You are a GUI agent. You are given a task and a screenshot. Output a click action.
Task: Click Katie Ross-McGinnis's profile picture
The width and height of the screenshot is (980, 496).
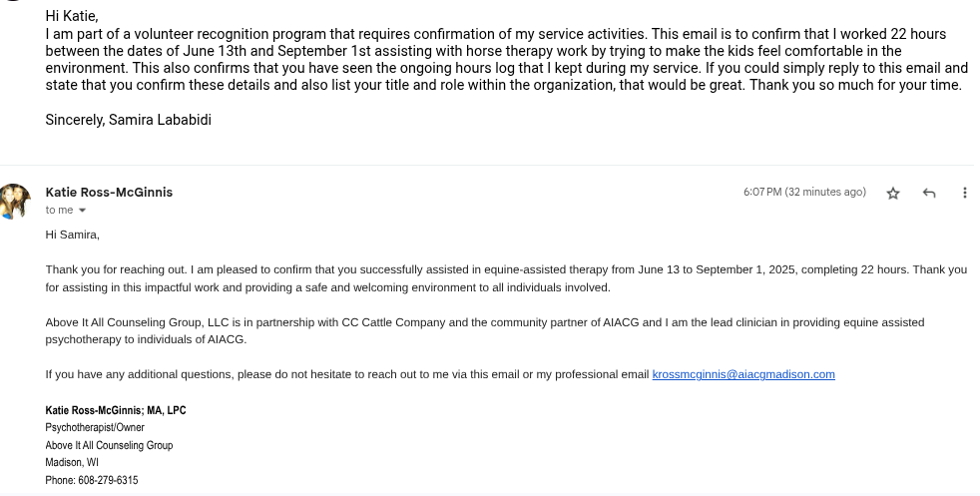pyautogui.click(x=14, y=201)
